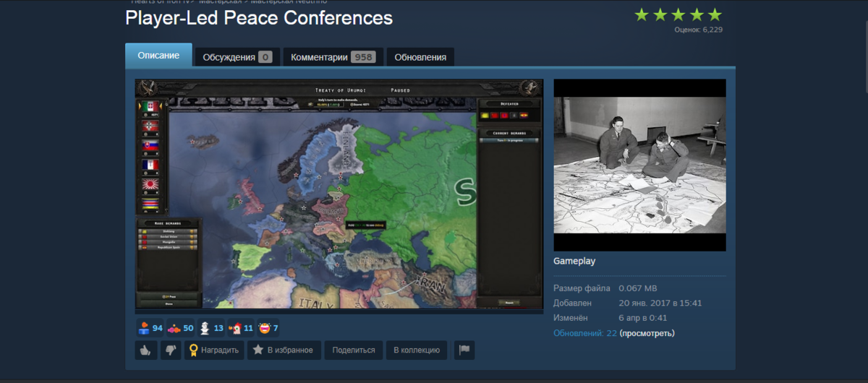Viewport: 868px width, 383px height.
Task: Click the date 20 янв. 2017 в 15:41
Action: 660,303
